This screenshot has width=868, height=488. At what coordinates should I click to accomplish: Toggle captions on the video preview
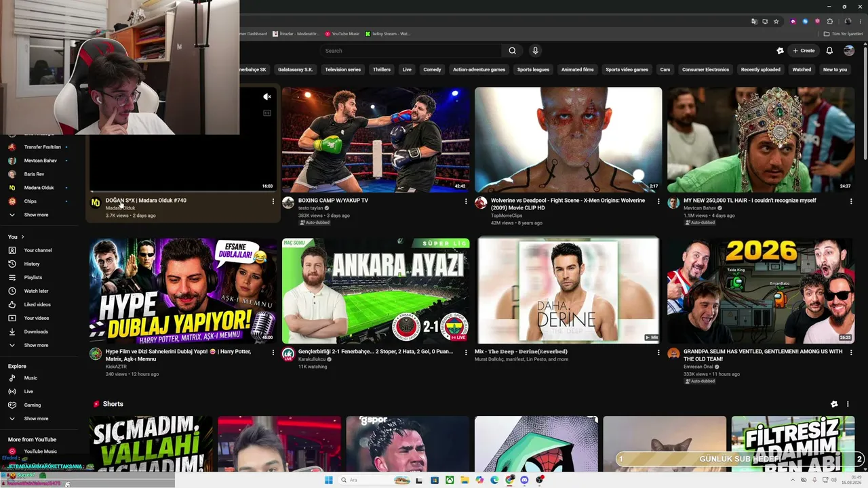(x=267, y=113)
